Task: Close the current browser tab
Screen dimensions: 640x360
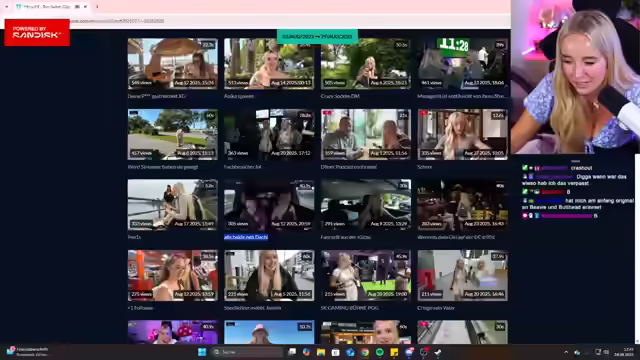Action: click(x=85, y=7)
